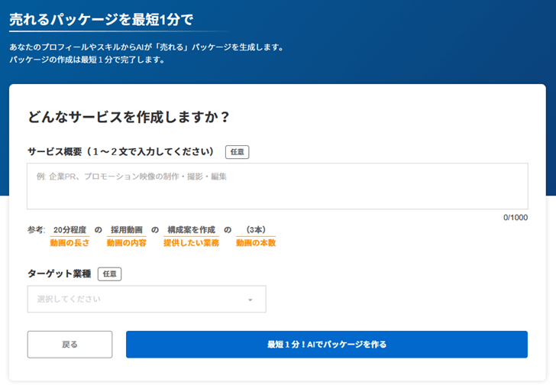Select the 20分程度 example text
556x392 pixels.
[69, 229]
